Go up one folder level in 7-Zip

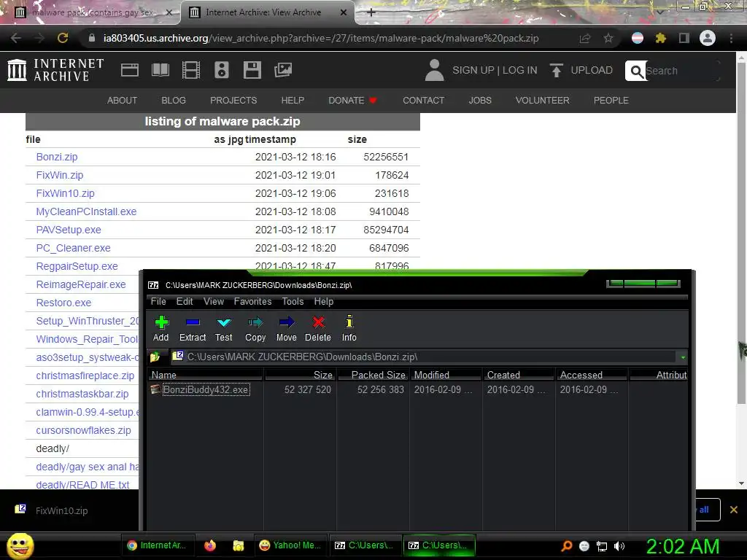(155, 357)
